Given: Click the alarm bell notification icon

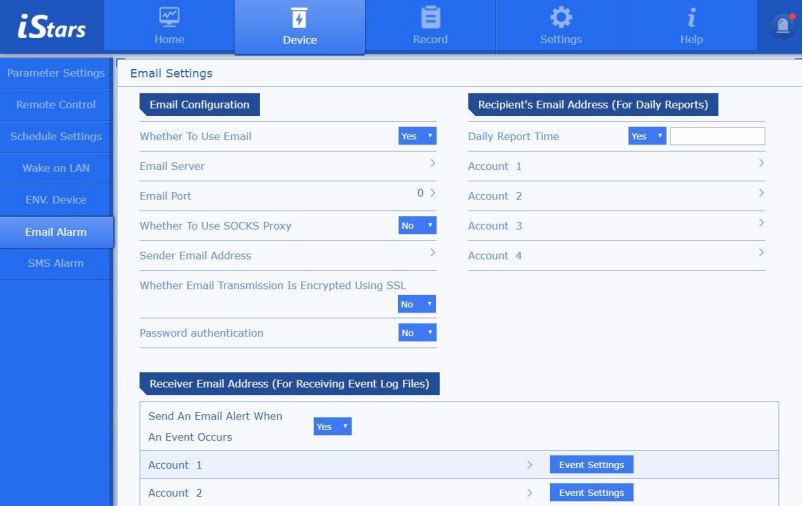Looking at the screenshot, I should click(x=781, y=27).
